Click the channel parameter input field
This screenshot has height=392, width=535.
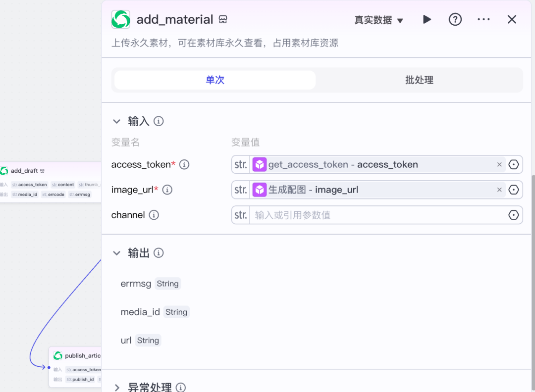(377, 215)
